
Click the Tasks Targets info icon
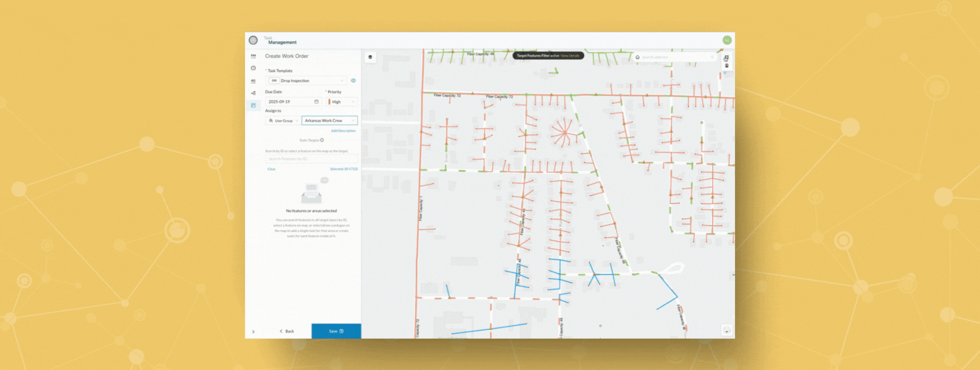pos(322,140)
